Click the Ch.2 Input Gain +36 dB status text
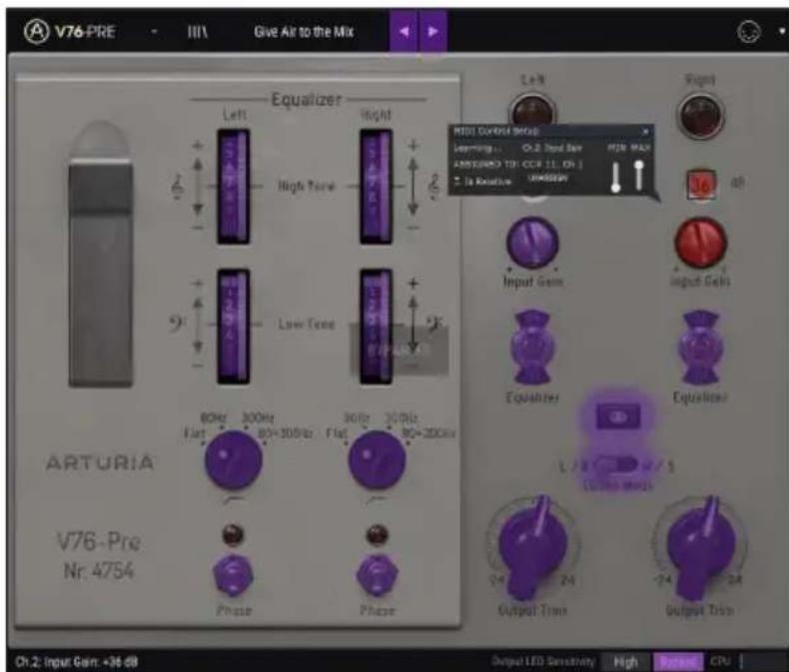Image resolution: width=789 pixels, height=672 pixels. (77, 662)
